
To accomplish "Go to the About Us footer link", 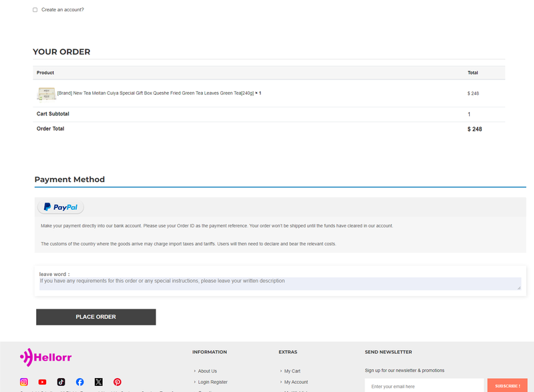I will pos(208,371).
